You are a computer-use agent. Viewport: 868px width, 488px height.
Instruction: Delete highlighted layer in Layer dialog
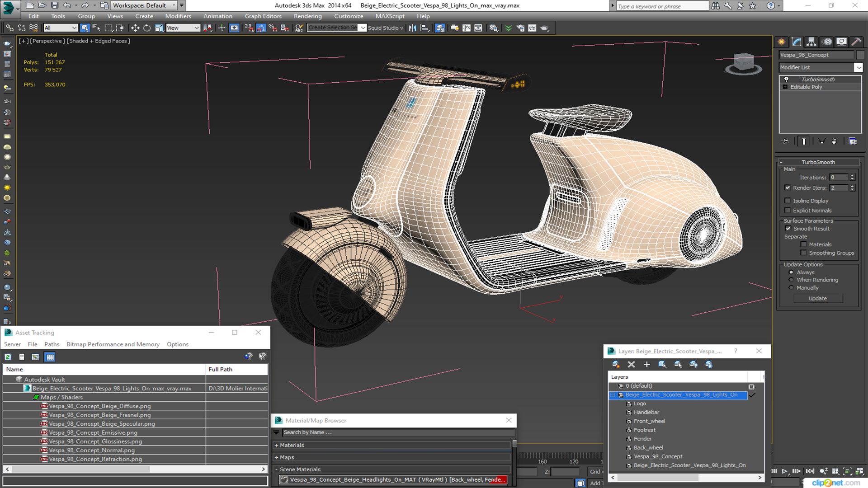click(631, 364)
